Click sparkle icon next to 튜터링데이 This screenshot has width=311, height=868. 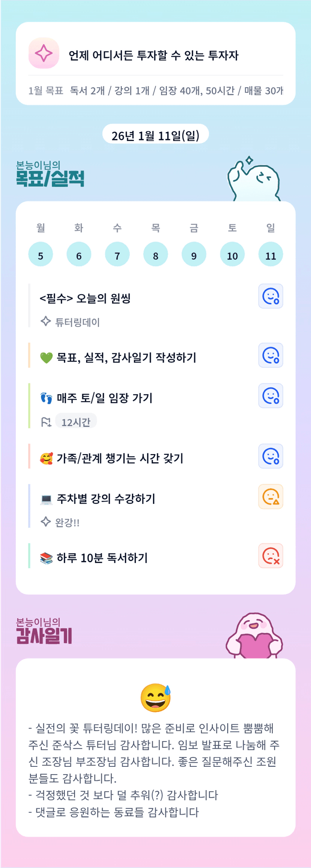[x=46, y=322]
